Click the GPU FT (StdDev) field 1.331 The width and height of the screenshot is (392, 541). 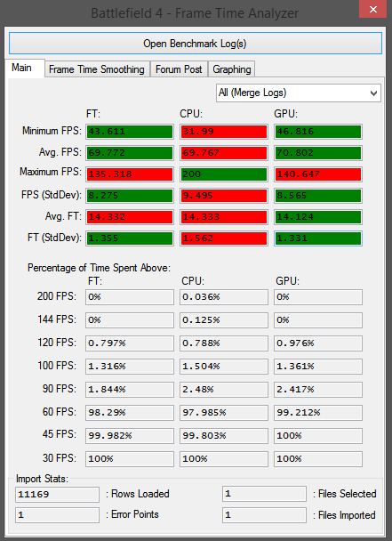pyautogui.click(x=318, y=238)
